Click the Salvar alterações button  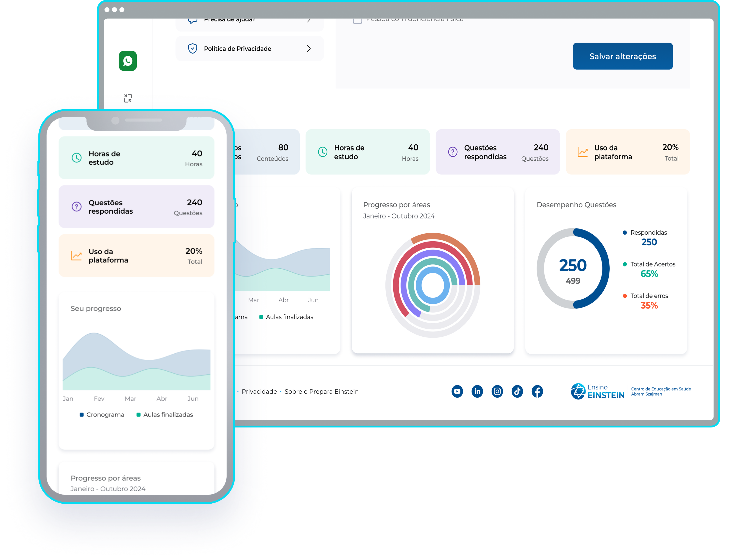[x=622, y=56]
